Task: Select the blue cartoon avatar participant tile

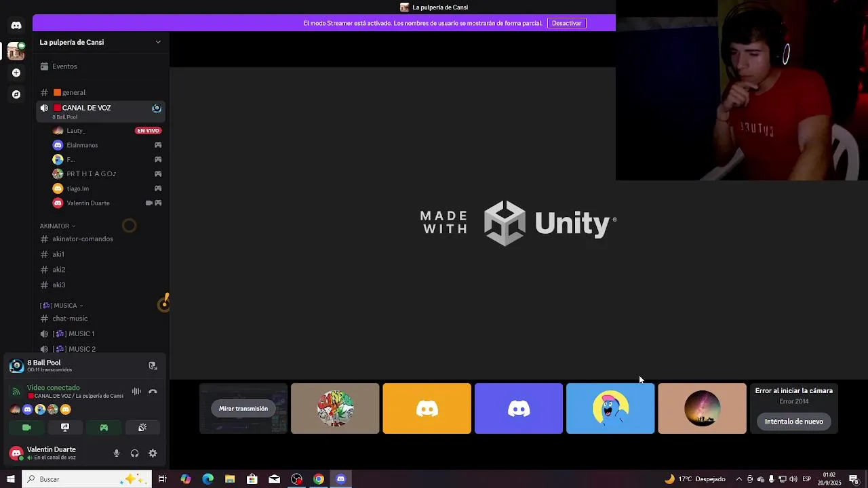Action: (610, 409)
